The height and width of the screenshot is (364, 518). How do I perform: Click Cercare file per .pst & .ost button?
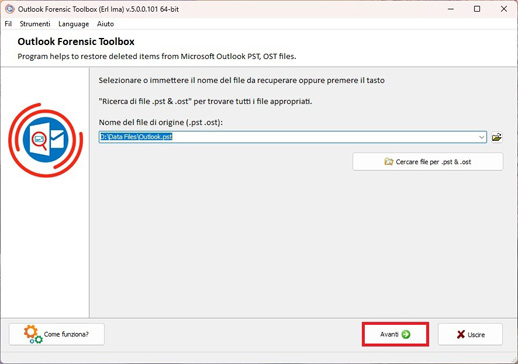(x=428, y=162)
